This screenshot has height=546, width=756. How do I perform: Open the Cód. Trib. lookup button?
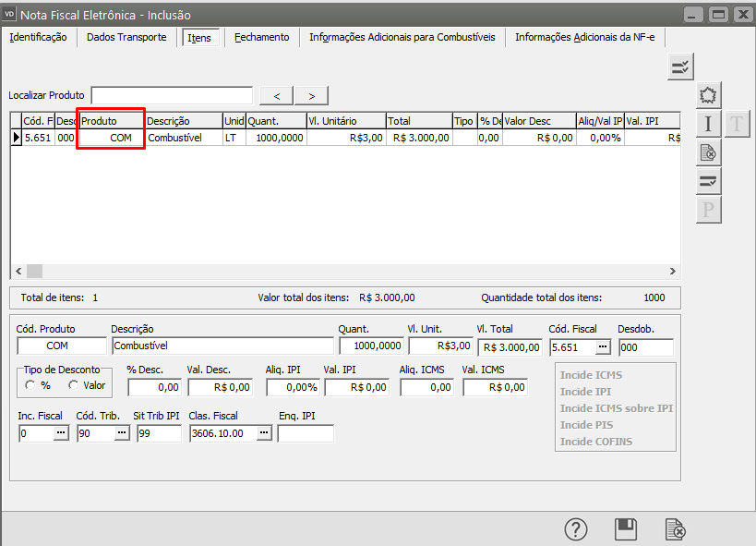122,433
